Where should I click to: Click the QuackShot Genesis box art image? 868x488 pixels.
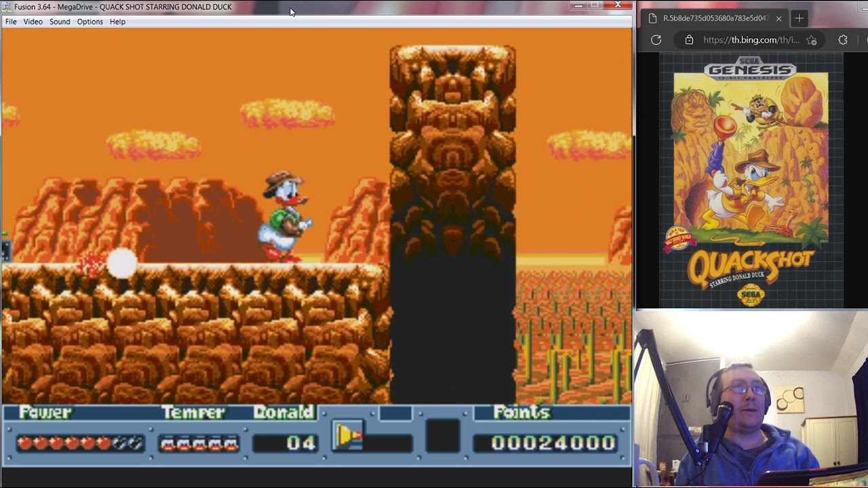click(x=751, y=182)
